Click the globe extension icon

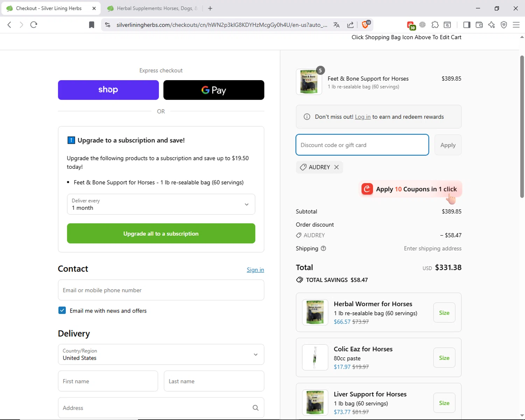422,24
